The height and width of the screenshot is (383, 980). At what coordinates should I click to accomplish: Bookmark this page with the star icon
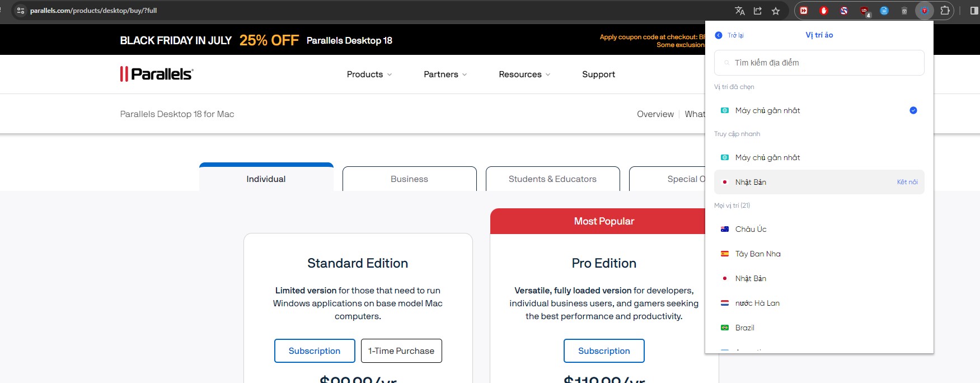[775, 11]
